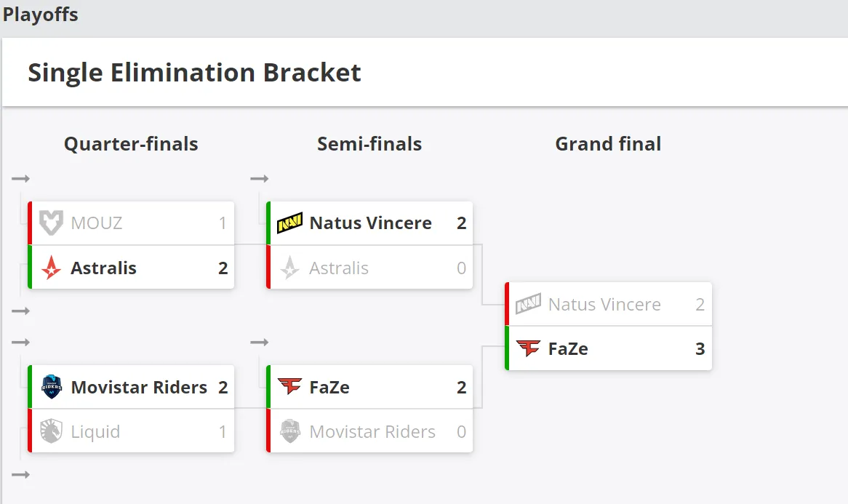Image resolution: width=848 pixels, height=504 pixels.
Task: Click the yellow NAVI logo in semi-finals
Action: click(290, 223)
